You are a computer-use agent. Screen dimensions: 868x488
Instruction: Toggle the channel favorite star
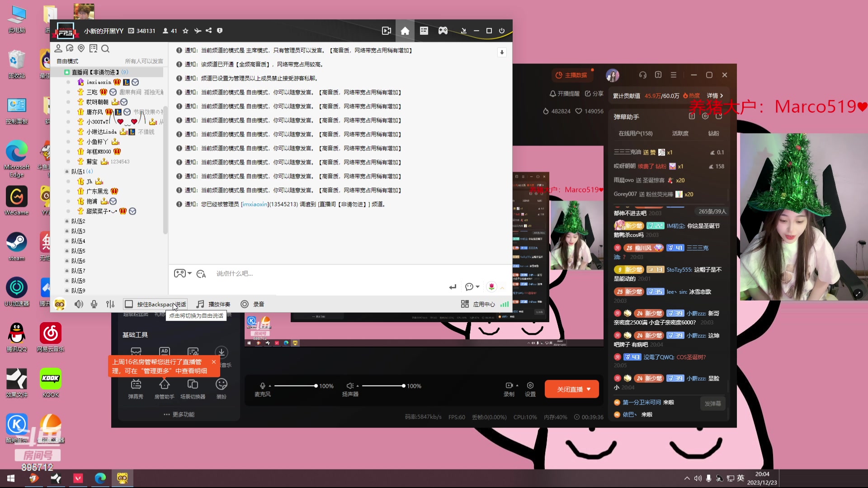pos(185,31)
